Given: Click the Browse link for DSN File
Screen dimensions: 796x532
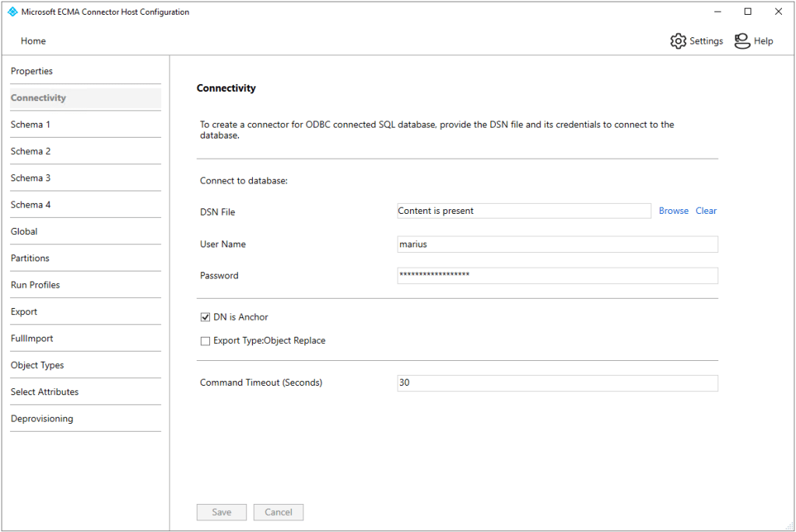Looking at the screenshot, I should point(673,211).
